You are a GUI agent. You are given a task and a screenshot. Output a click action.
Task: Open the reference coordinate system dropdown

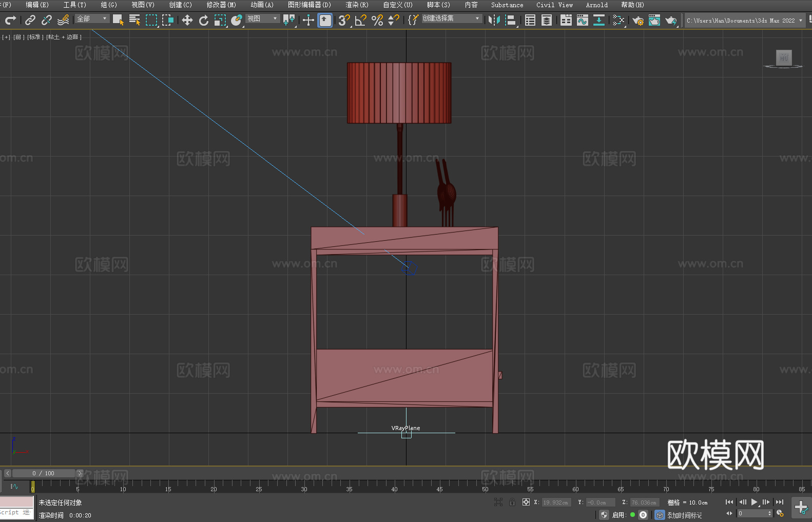[262, 18]
